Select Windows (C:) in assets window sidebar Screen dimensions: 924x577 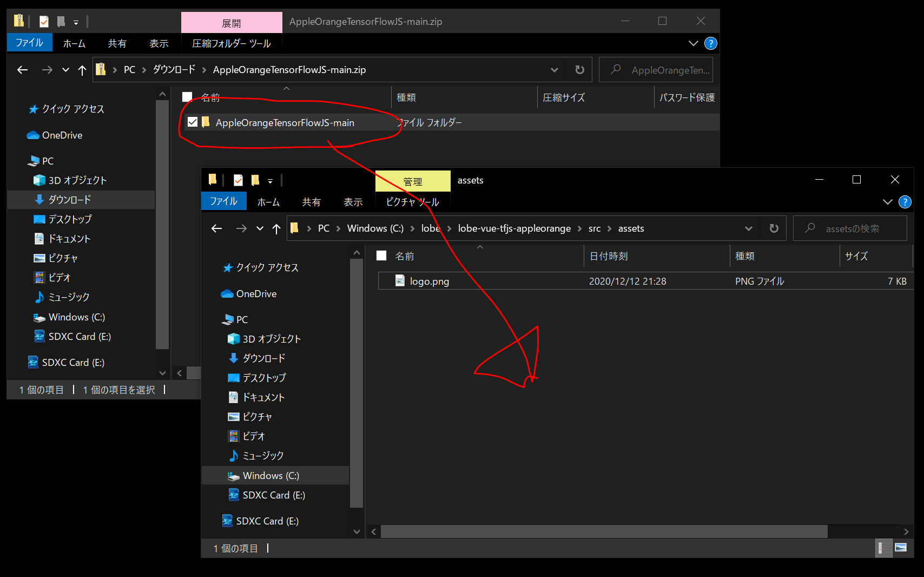coord(275,476)
